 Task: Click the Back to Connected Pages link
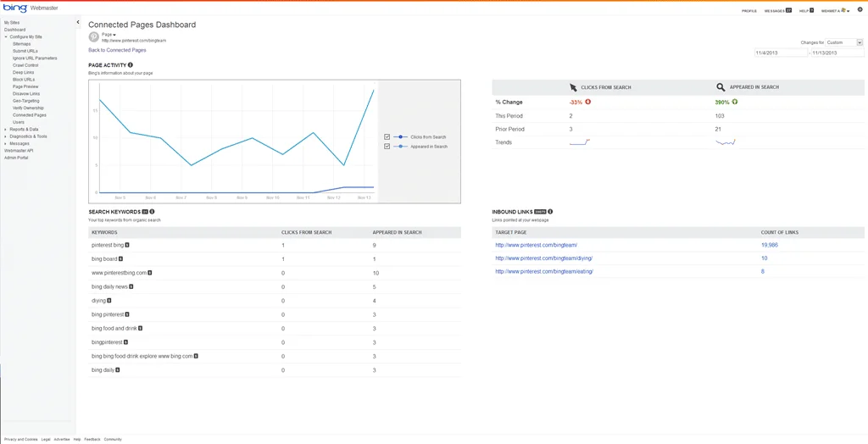coord(117,50)
